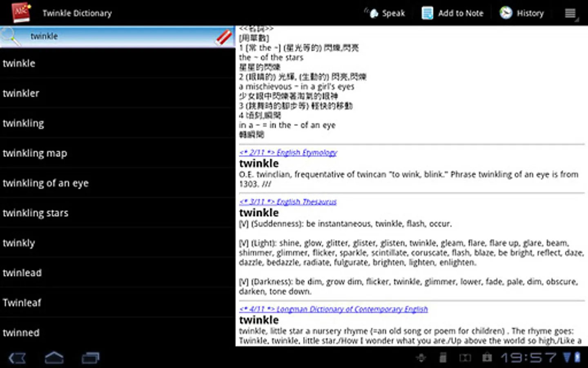Screen dimensions: 588x368
Task: Select 'twinkling of an eye' entry
Action: [117, 183]
